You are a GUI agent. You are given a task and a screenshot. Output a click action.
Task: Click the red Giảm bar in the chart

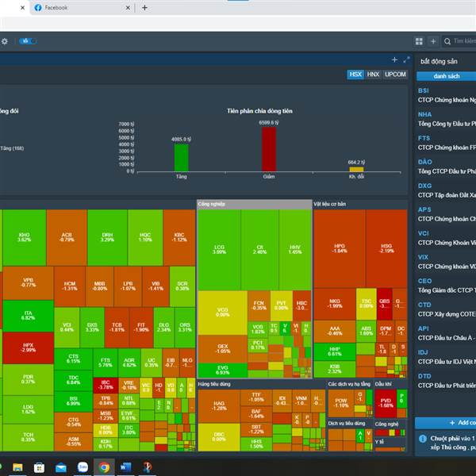(269, 149)
